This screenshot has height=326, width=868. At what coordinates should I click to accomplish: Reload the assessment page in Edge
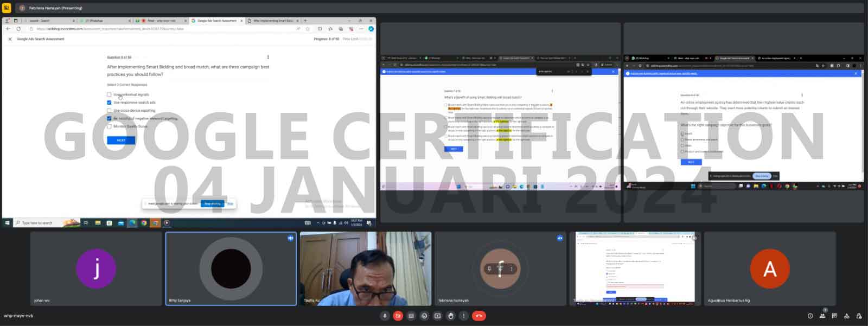[x=18, y=29]
